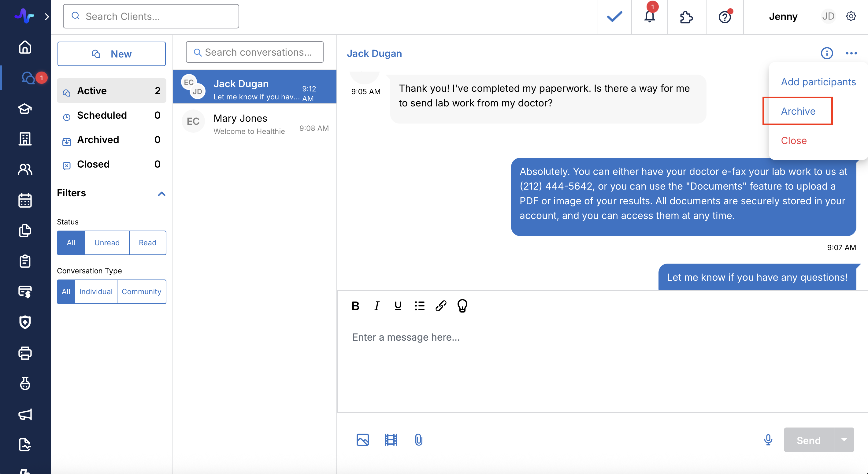
Task: Click the microphone voice message icon
Action: 768,440
